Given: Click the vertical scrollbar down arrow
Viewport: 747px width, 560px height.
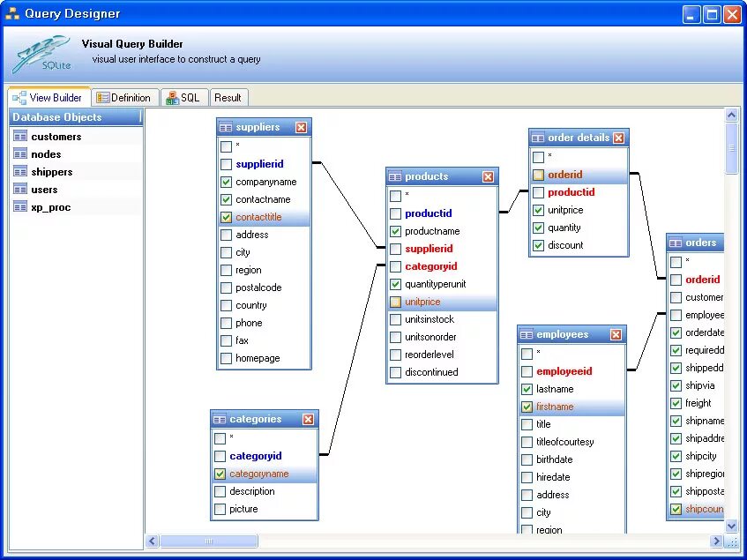Looking at the screenshot, I should click(x=732, y=526).
